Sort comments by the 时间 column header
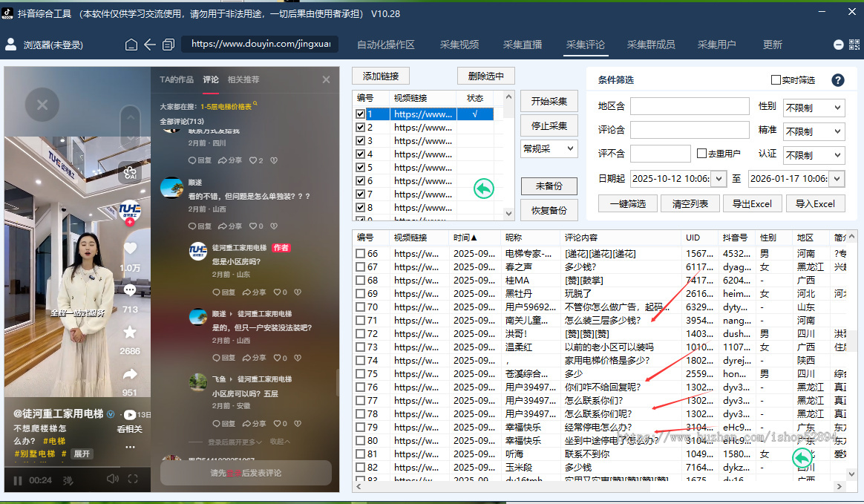The image size is (864, 504). tap(465, 238)
